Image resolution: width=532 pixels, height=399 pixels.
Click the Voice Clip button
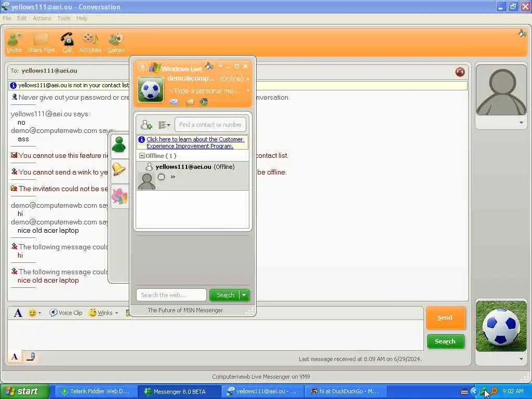click(x=66, y=312)
